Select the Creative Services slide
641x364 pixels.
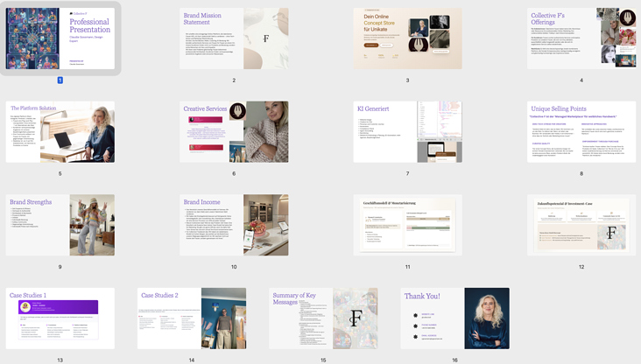coord(234,131)
